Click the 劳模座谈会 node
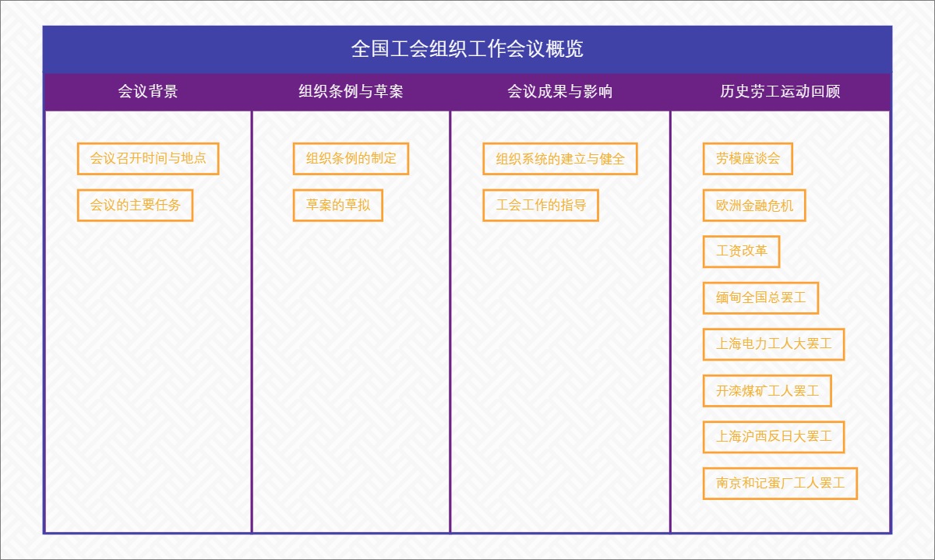935x560 pixels. point(747,159)
